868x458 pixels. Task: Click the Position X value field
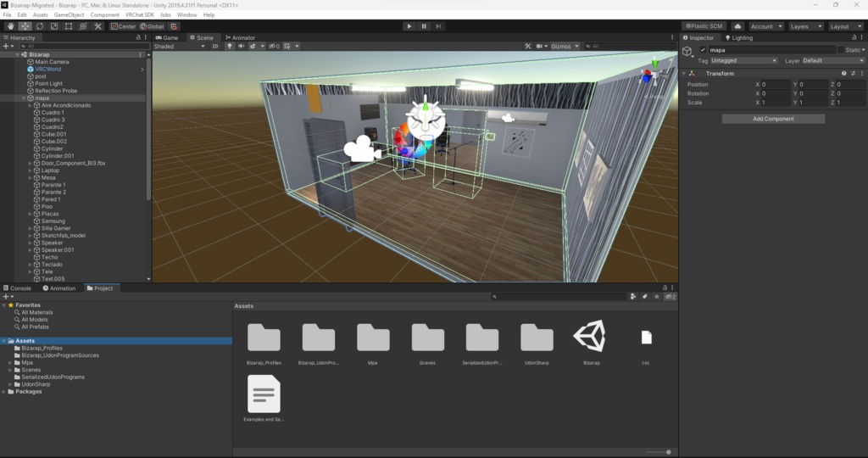click(776, 84)
